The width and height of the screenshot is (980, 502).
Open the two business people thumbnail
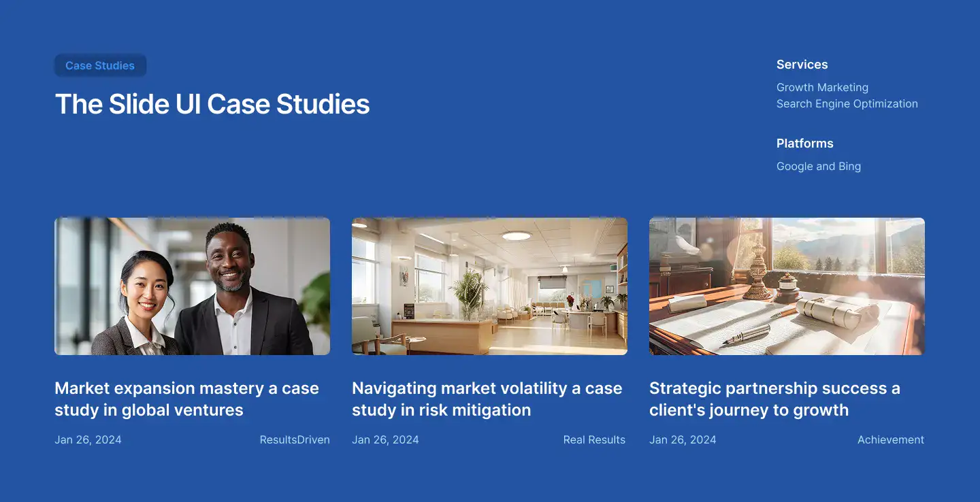pos(192,286)
